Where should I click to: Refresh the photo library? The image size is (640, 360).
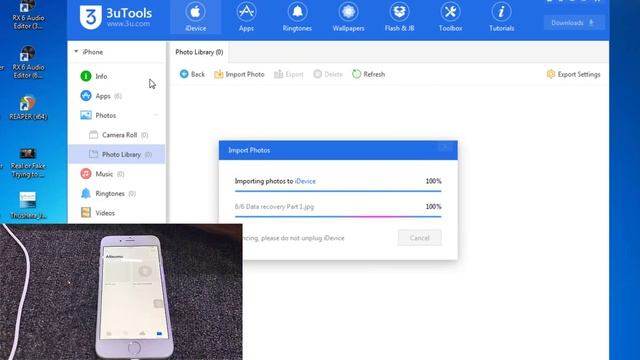pyautogui.click(x=369, y=74)
